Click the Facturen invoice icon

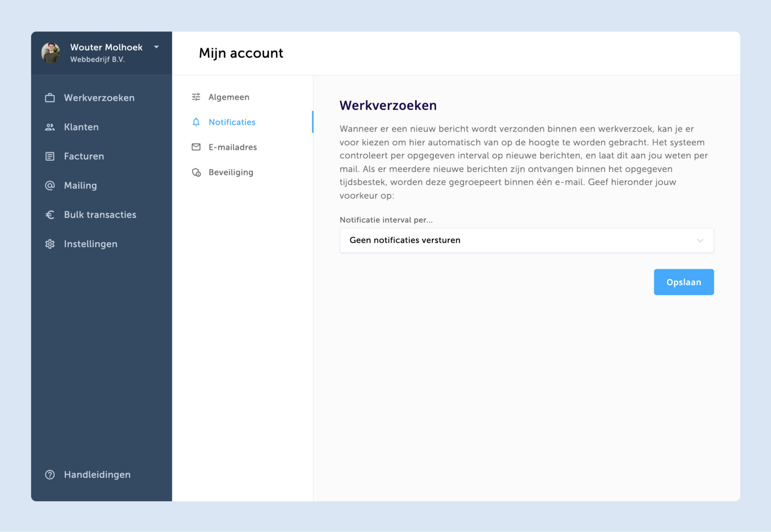coord(50,156)
